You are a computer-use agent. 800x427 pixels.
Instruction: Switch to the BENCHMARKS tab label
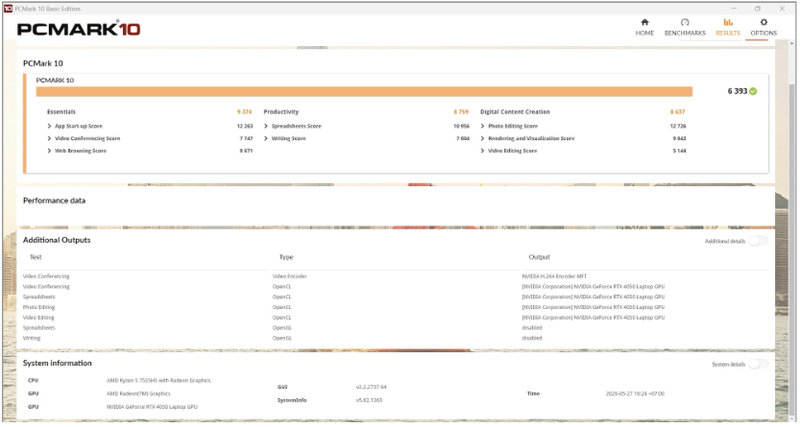pyautogui.click(x=685, y=33)
